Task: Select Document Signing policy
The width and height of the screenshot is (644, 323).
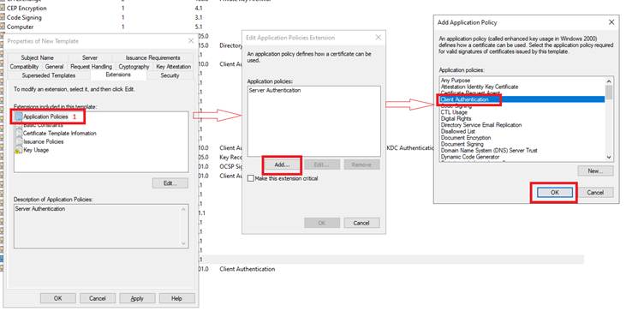Action: 462,144
